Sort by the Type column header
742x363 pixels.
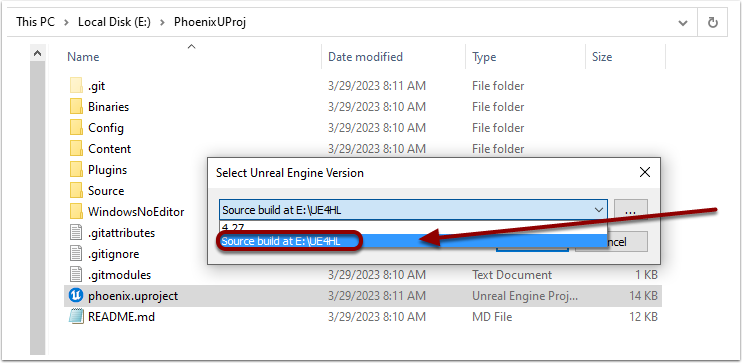484,57
